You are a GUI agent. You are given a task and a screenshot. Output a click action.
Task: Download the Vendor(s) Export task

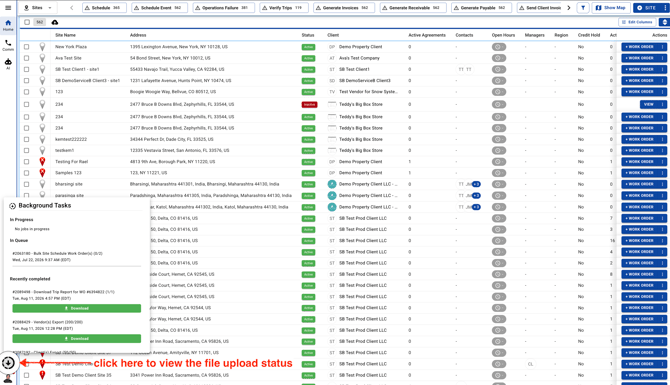click(76, 338)
